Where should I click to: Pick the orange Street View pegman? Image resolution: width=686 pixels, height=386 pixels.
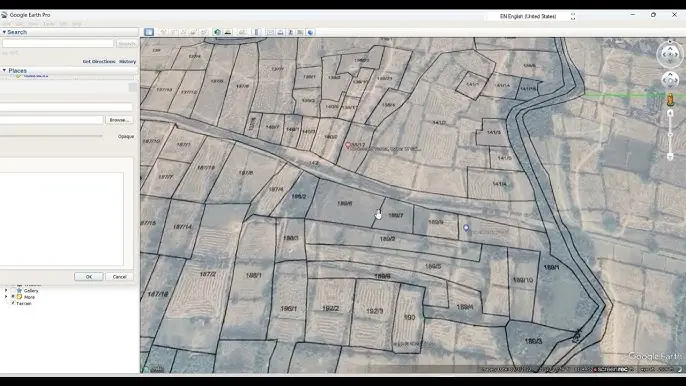[x=670, y=100]
